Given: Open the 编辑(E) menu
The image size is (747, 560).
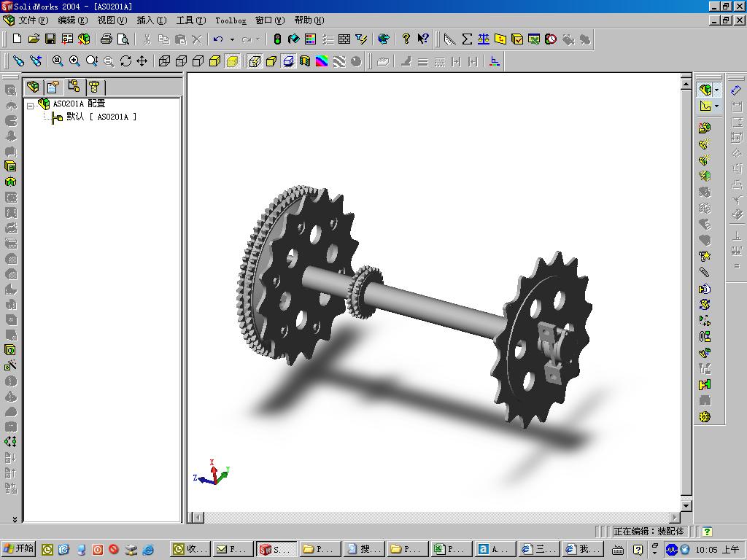Looking at the screenshot, I should coord(73,20).
